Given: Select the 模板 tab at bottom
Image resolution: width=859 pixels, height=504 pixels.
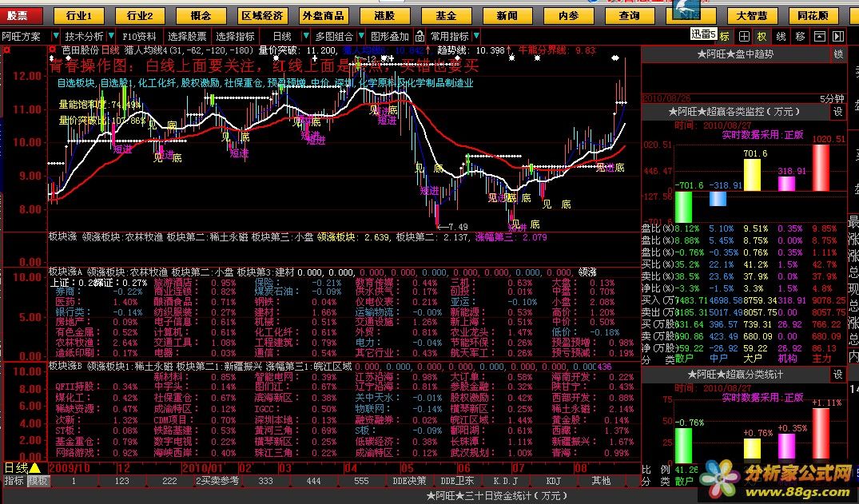Looking at the screenshot, I should 38,481.
